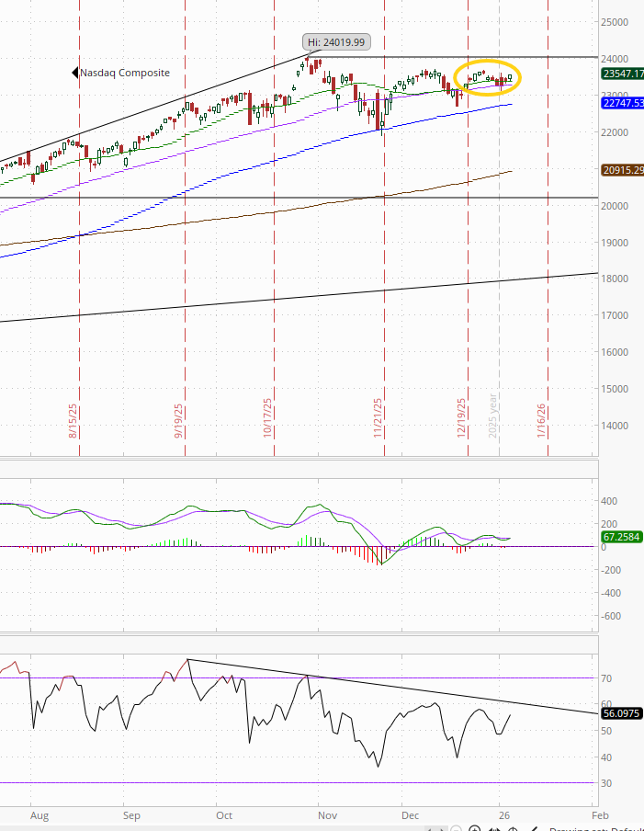Click 17000 on the price axis
Viewport: 644px width, 831px height.
point(615,315)
